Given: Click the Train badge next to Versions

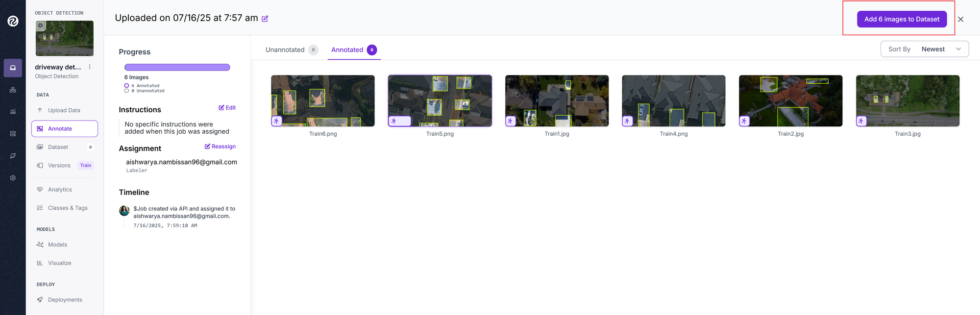Looking at the screenshot, I should [x=86, y=166].
